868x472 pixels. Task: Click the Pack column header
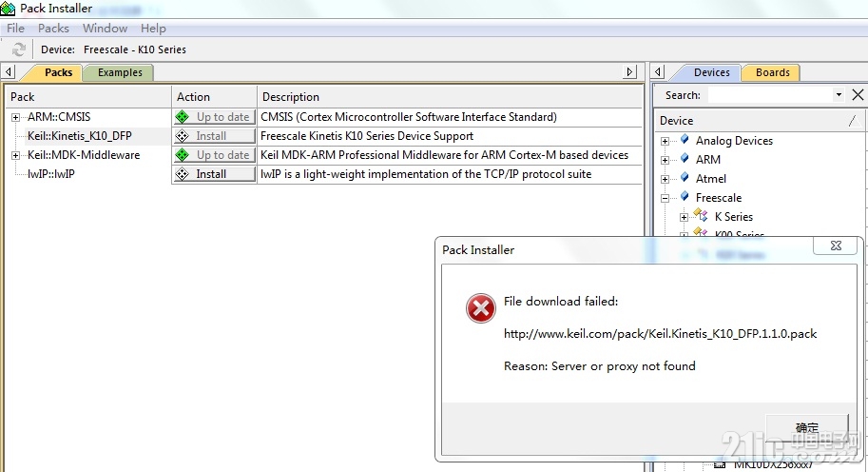[88, 97]
